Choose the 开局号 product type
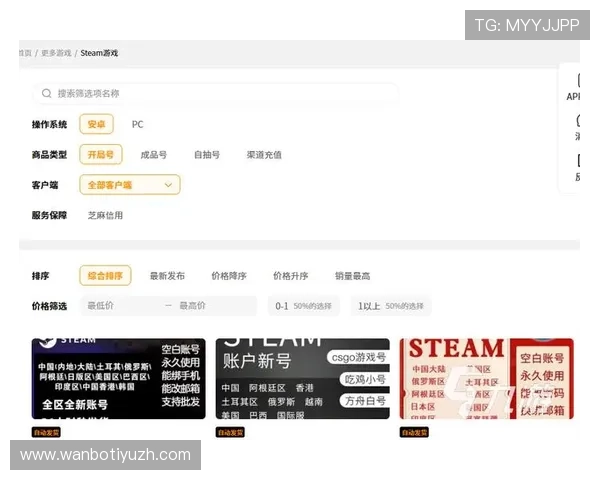Screen dimensions: 600x480 pos(101,155)
